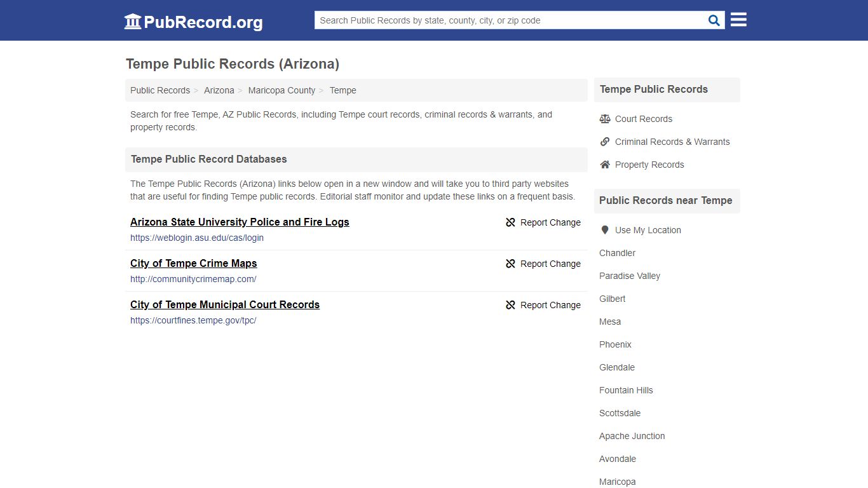Click the Use My Location pin icon
This screenshot has height=488, width=868.
coord(605,230)
